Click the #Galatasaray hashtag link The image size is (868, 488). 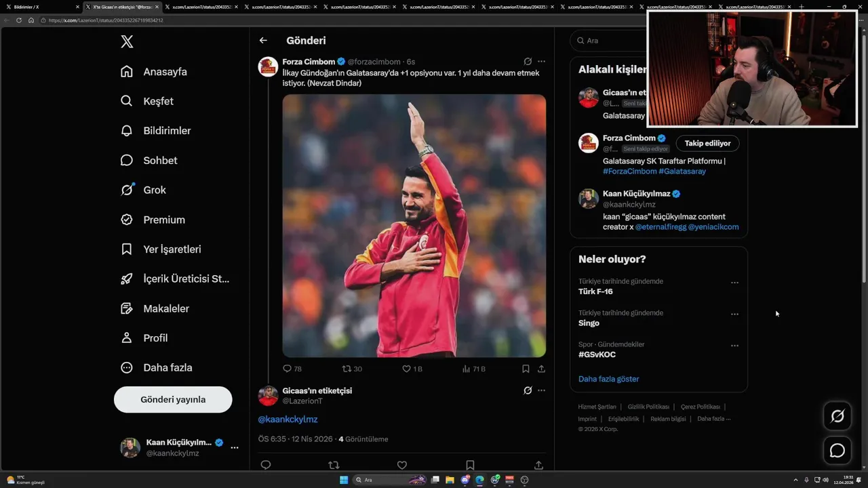(x=682, y=171)
